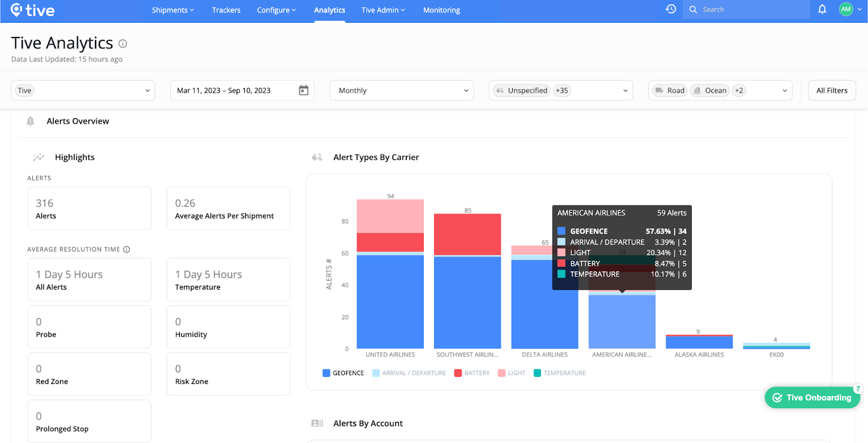
Task: Open Tive Onboarding
Action: pyautogui.click(x=812, y=397)
